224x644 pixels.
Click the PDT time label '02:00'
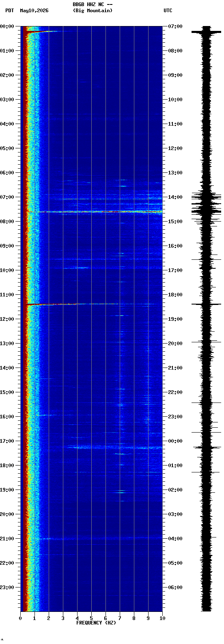tap(6, 75)
